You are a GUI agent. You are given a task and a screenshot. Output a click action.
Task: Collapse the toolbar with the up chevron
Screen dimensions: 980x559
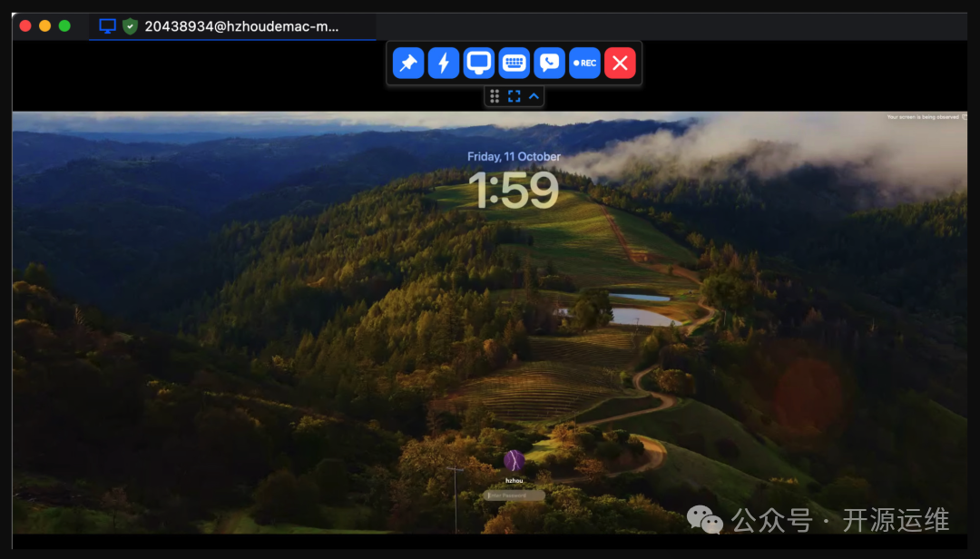534,96
